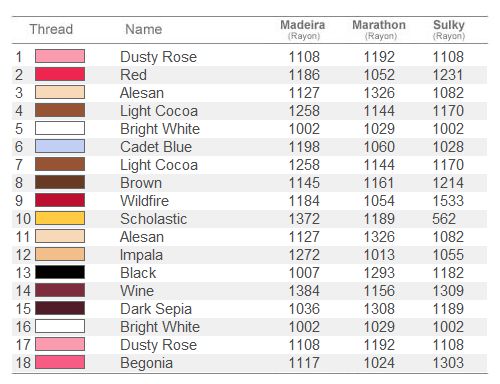The height and width of the screenshot is (384, 500).
Task: Click Sulky code 562 for Scholastic
Action: (444, 219)
